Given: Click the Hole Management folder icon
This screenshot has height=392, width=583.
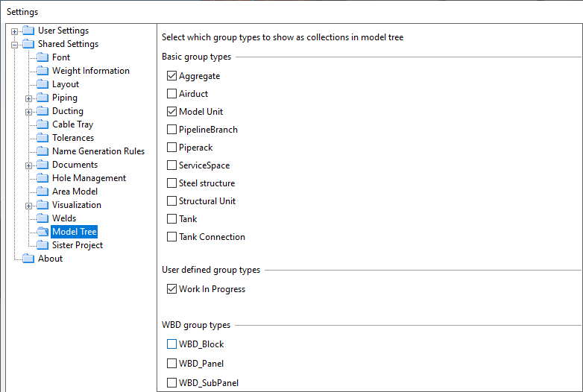Looking at the screenshot, I should pos(42,178).
